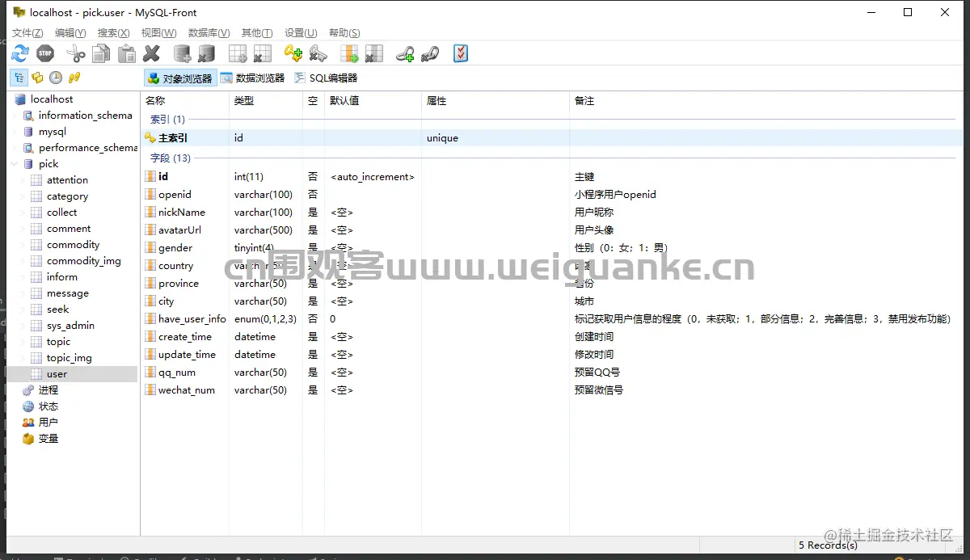Select the topic_img table
The width and height of the screenshot is (970, 560).
tap(70, 358)
